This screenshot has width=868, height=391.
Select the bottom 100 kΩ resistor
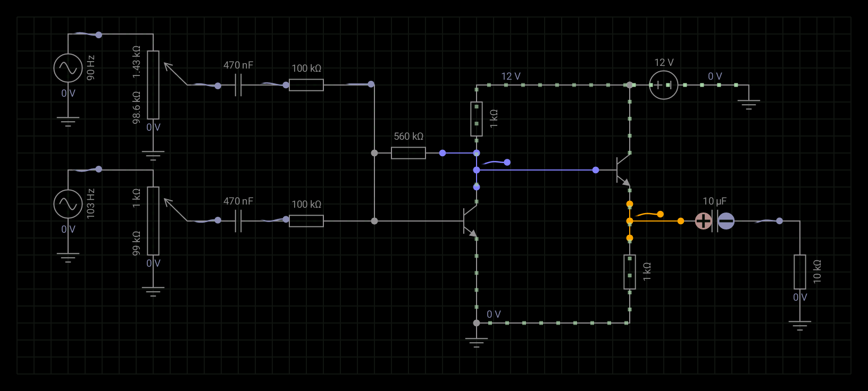(306, 221)
